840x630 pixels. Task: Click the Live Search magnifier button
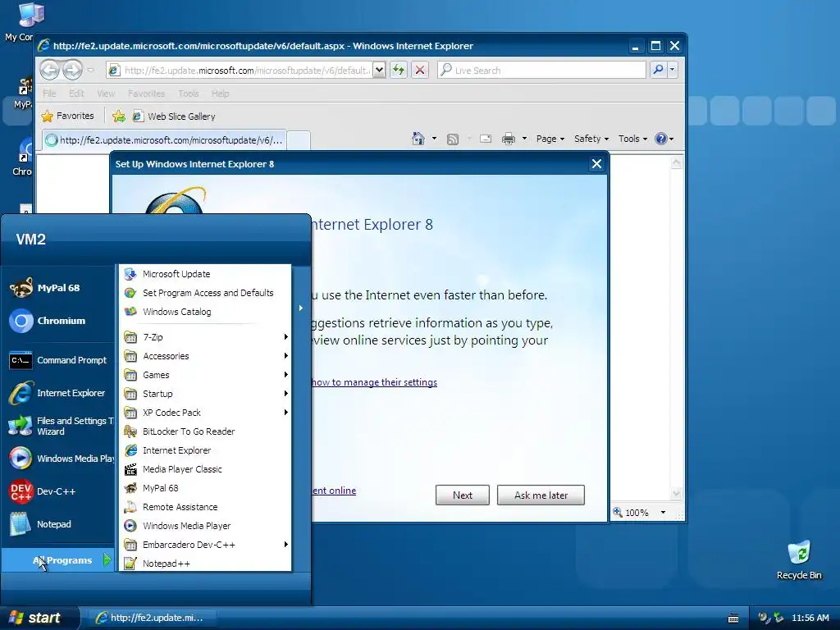(x=659, y=70)
